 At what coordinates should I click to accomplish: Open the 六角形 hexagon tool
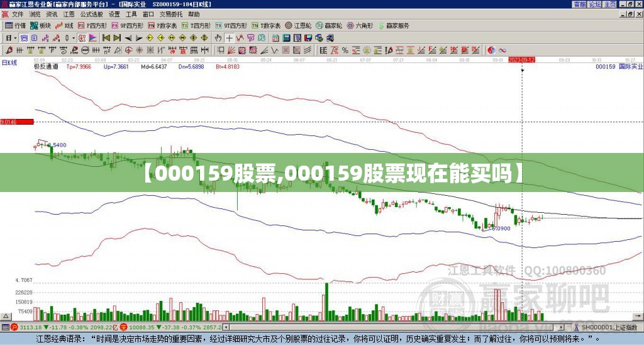tap(360, 25)
